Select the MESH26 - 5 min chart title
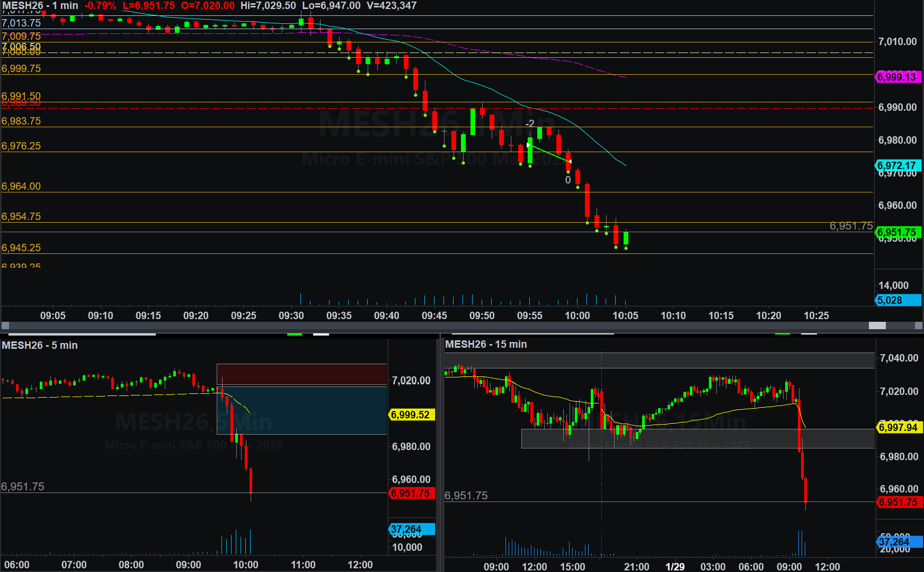Viewport: 924px width, 572px height. tap(40, 345)
